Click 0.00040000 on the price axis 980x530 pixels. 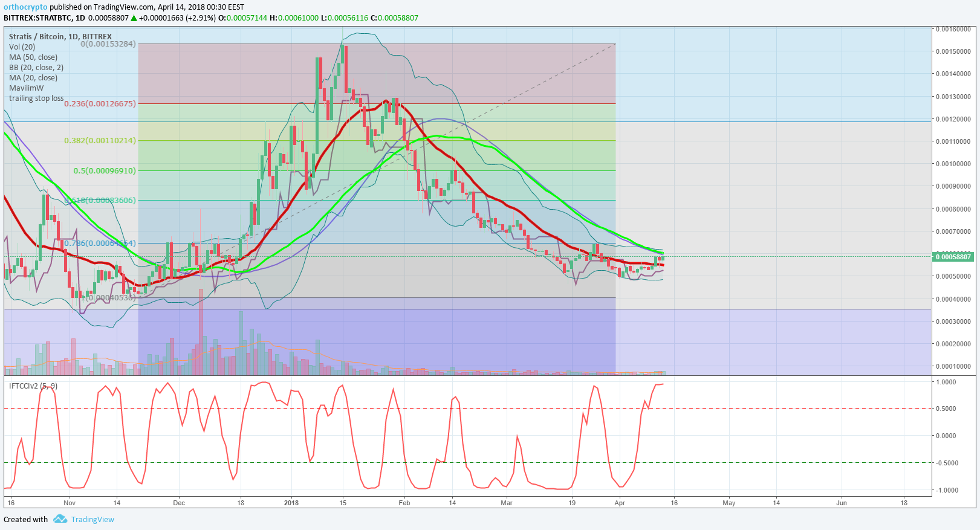tap(953, 299)
